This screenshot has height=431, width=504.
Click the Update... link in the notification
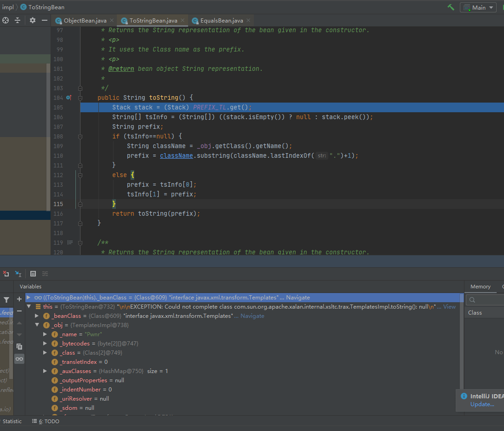pyautogui.click(x=482, y=404)
